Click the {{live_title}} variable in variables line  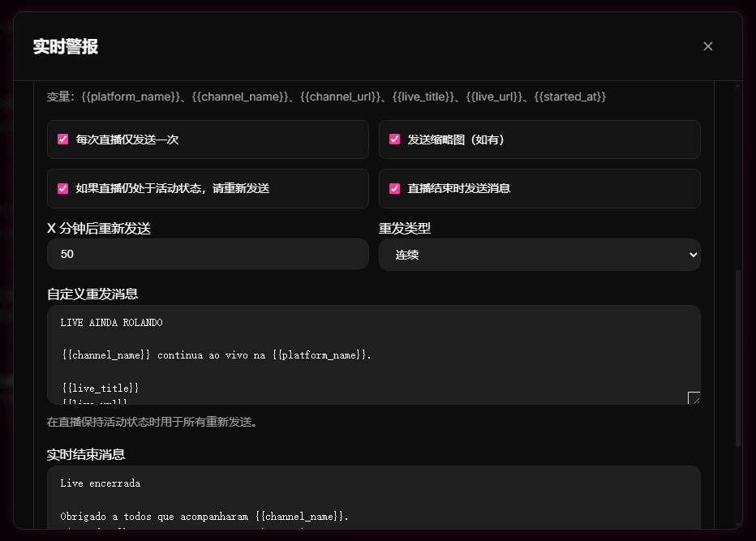[423, 97]
